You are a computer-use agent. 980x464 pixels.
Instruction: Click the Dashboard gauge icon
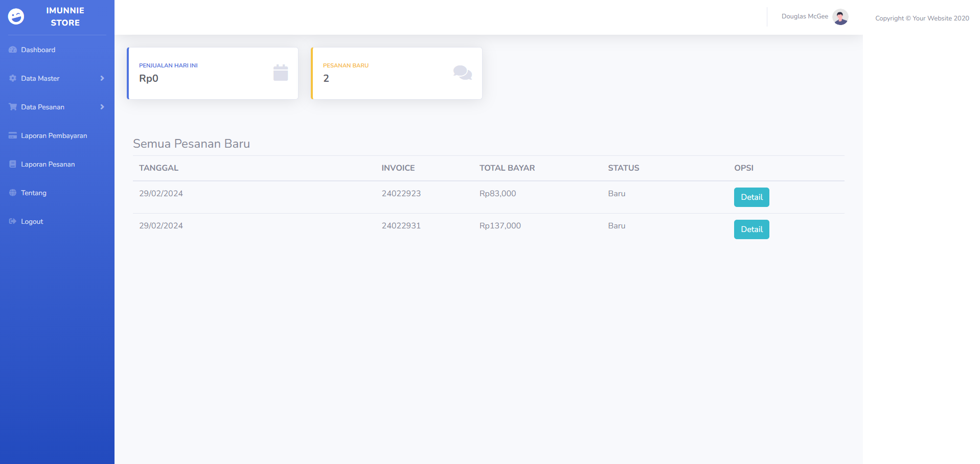click(x=13, y=50)
